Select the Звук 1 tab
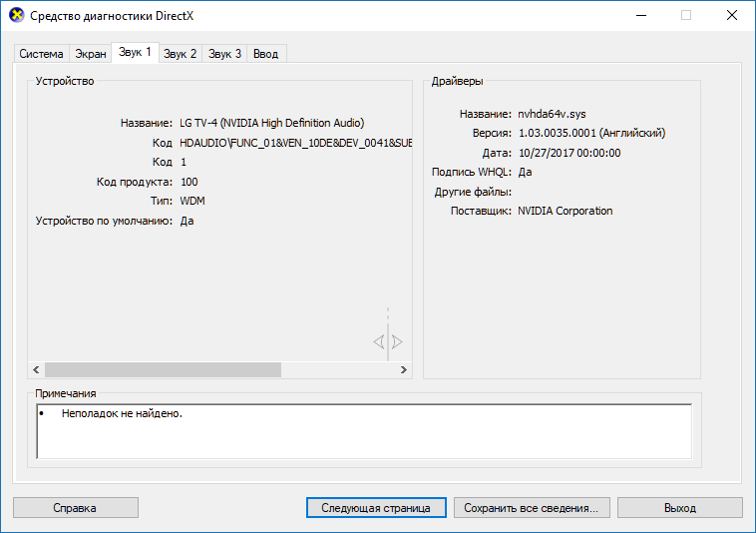Image resolution: width=756 pixels, height=533 pixels. pos(135,52)
